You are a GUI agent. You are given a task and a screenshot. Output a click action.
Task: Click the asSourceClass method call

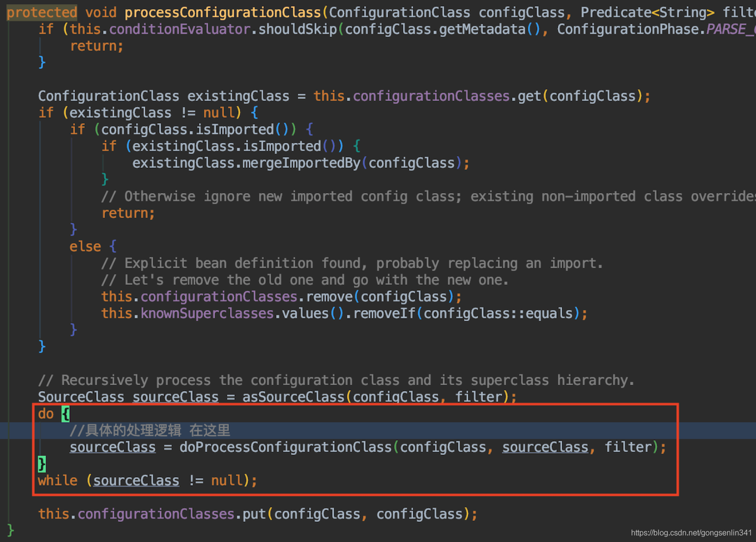pos(293,397)
